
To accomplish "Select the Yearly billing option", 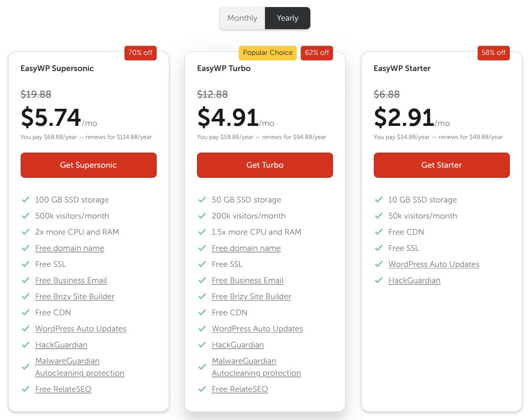I will click(287, 18).
